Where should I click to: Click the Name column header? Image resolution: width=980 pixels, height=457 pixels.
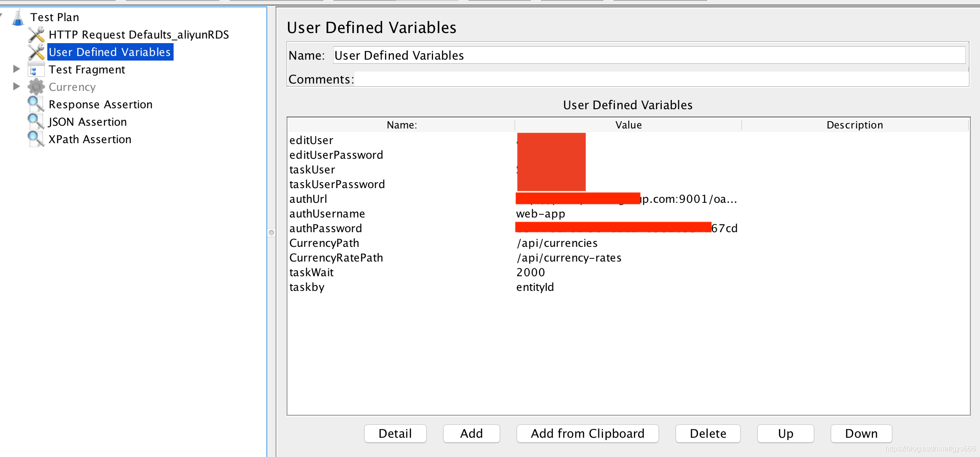click(x=401, y=125)
